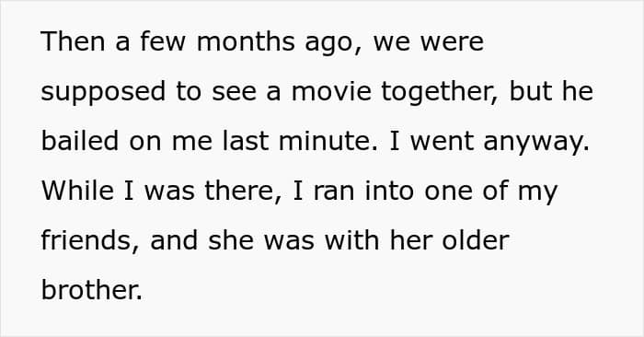Click the word "into" in the fourth line
The image size is (644, 337).
(x=389, y=191)
